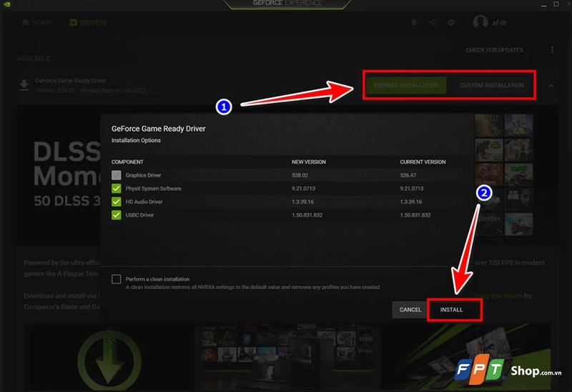572x392 pixels.
Task: Click the NVIDIA logo icon
Action: 6,4
